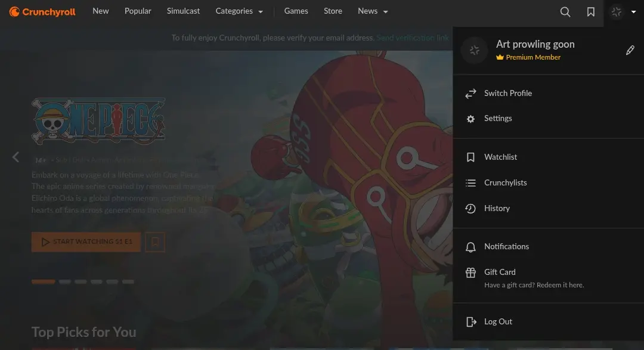
Task: Click the History clock icon
Action: point(470,208)
